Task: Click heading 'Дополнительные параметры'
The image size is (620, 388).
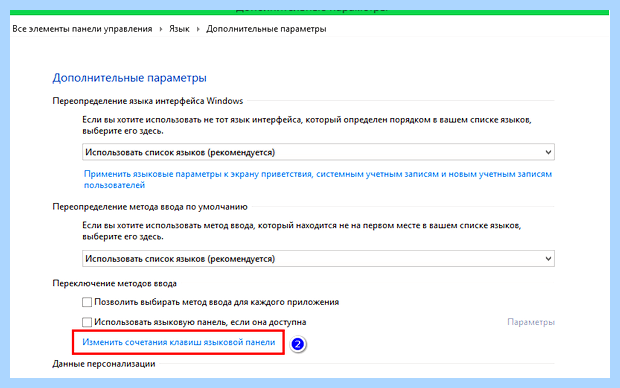Action: (x=129, y=78)
